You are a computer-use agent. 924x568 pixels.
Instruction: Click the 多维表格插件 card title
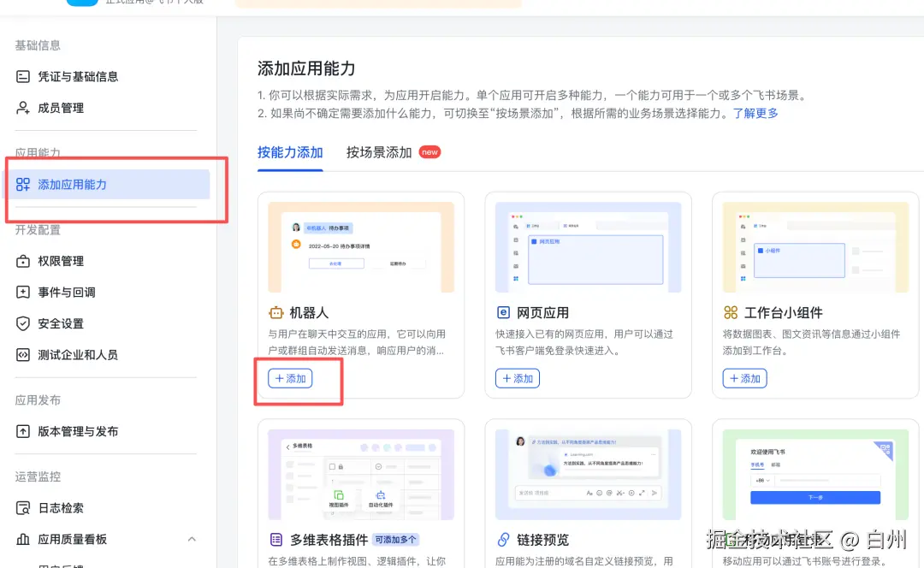(x=329, y=540)
